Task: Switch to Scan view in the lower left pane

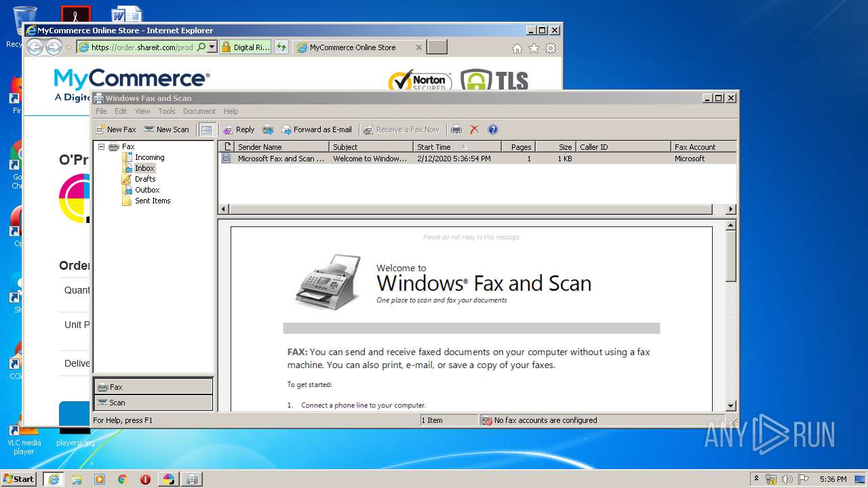Action: 153,403
